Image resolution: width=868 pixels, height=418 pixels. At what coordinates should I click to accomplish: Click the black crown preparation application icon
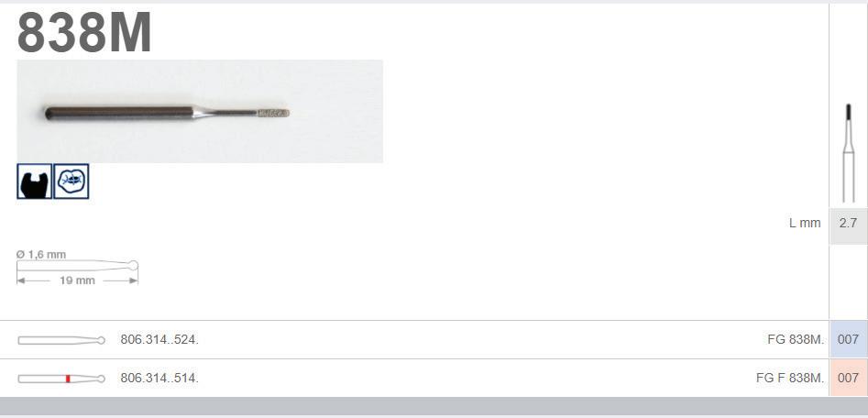[34, 181]
